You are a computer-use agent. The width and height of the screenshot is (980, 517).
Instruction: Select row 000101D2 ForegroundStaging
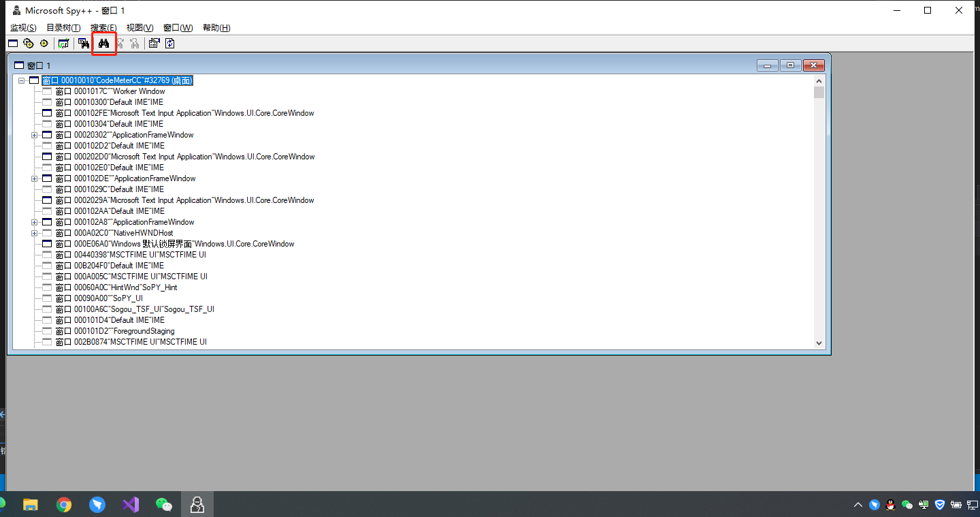pos(115,331)
